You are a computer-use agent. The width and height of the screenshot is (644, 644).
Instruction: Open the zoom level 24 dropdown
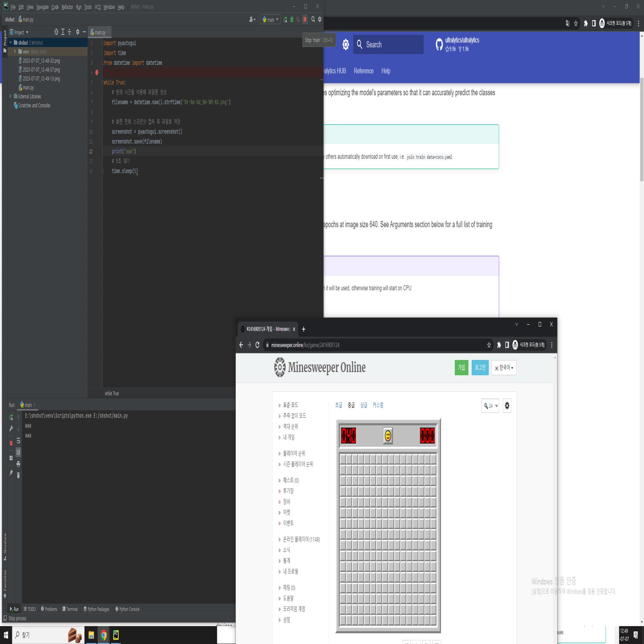point(490,406)
